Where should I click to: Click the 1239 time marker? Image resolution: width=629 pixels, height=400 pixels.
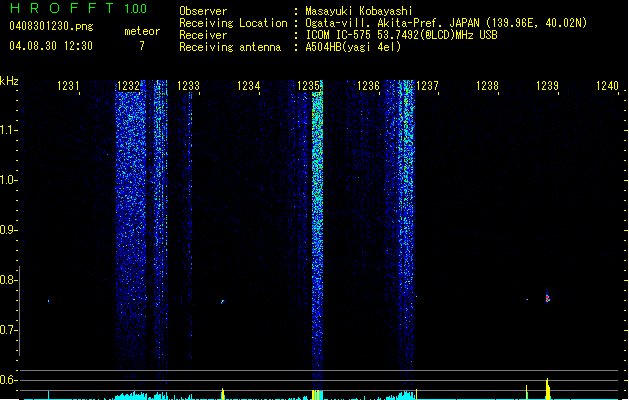pos(547,86)
